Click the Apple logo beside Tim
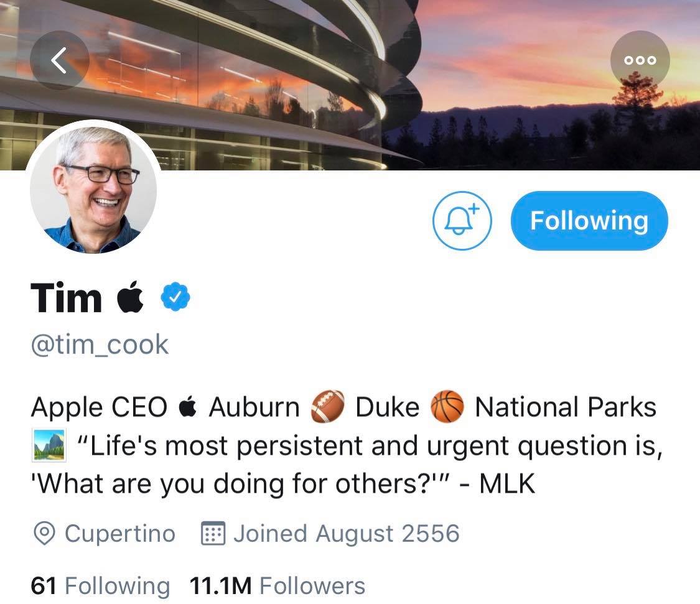The height and width of the screenshot is (604, 700). click(131, 299)
